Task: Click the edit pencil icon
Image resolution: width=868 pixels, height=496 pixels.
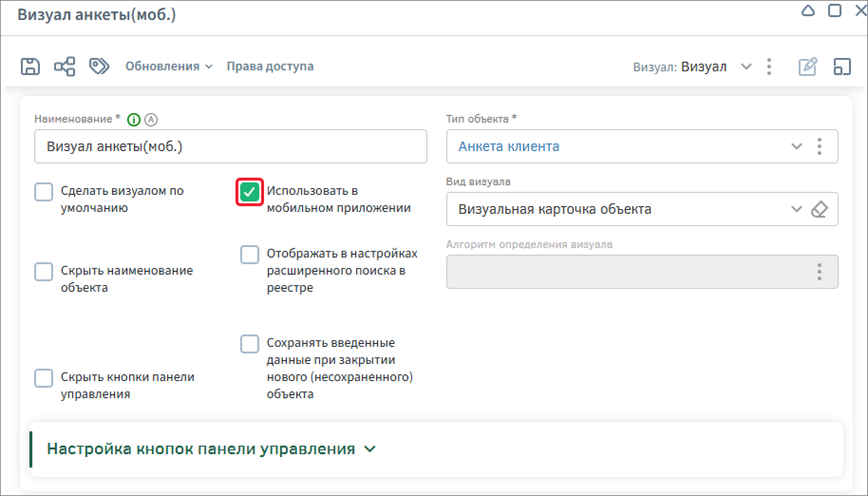Action: 807,67
